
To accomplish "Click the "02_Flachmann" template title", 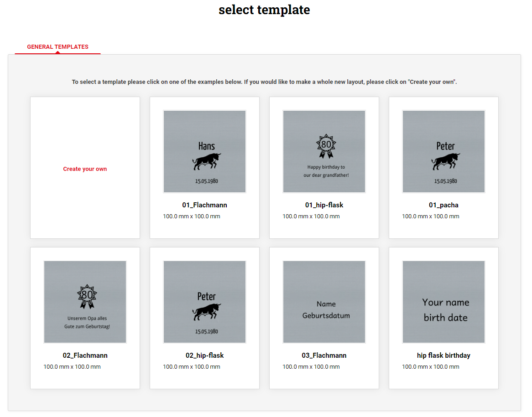I will pos(85,355).
